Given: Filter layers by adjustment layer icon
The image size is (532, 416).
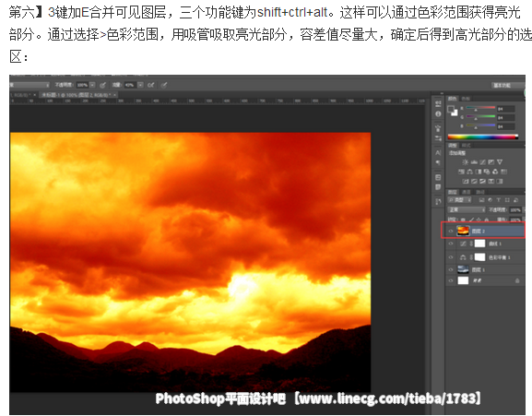Looking at the screenshot, I should tap(490, 200).
